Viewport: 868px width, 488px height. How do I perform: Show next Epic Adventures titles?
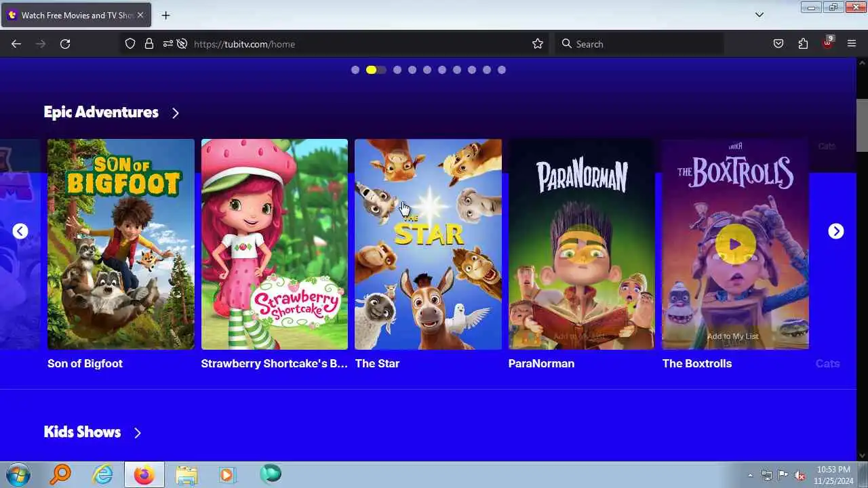coord(836,231)
